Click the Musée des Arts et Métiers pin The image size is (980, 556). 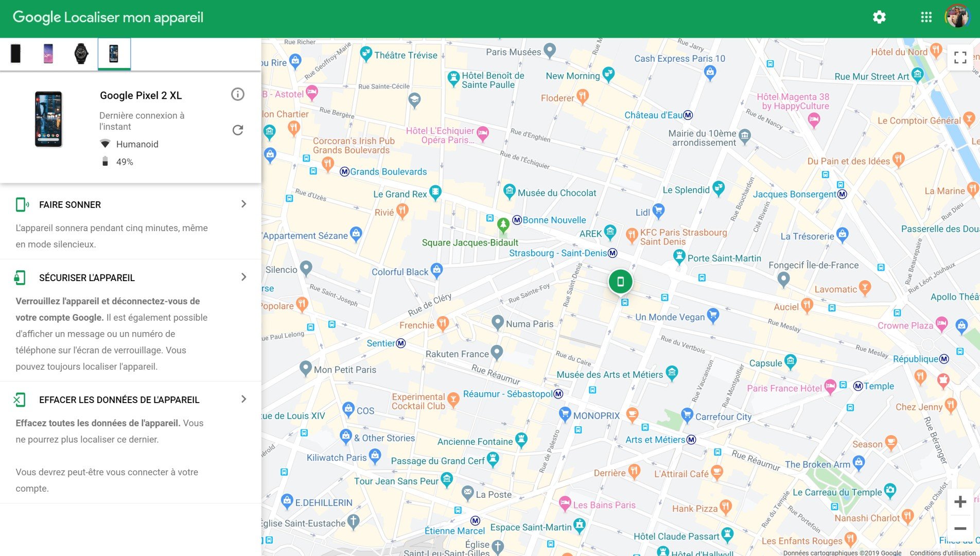coord(672,373)
